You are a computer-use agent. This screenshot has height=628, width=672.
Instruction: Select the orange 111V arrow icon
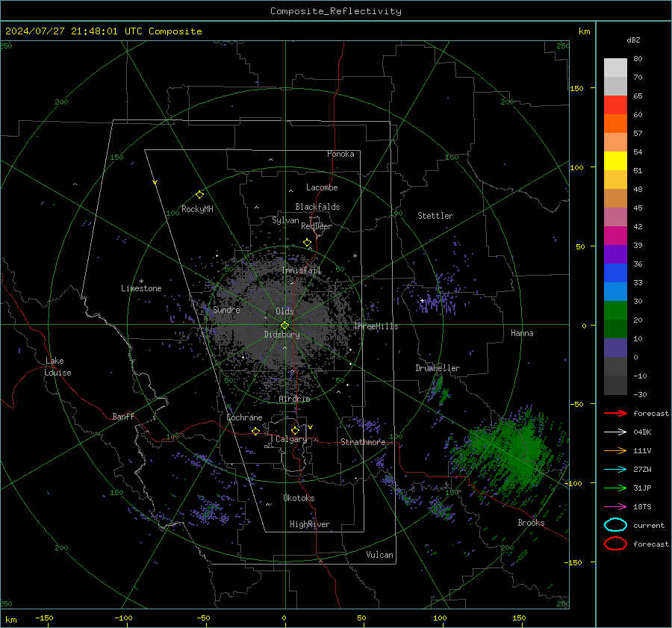coord(615,450)
